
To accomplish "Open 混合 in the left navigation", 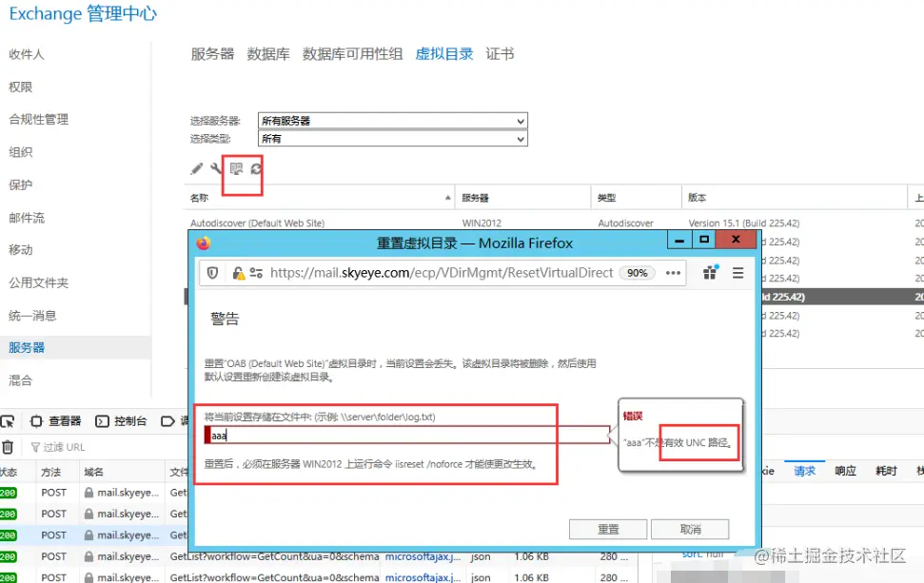I will point(21,380).
